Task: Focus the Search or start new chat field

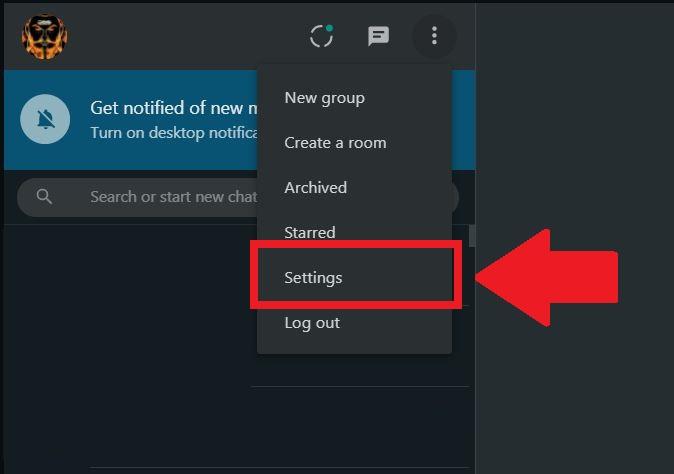Action: coord(138,197)
